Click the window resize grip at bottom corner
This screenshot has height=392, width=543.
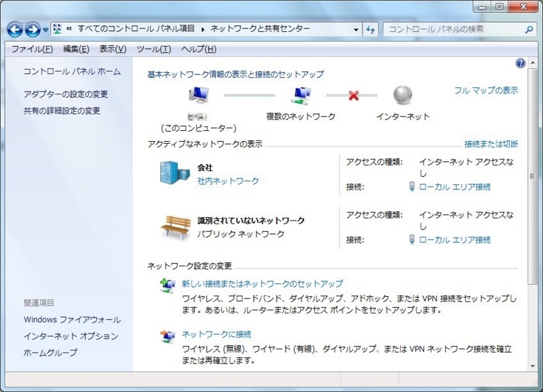point(534,382)
